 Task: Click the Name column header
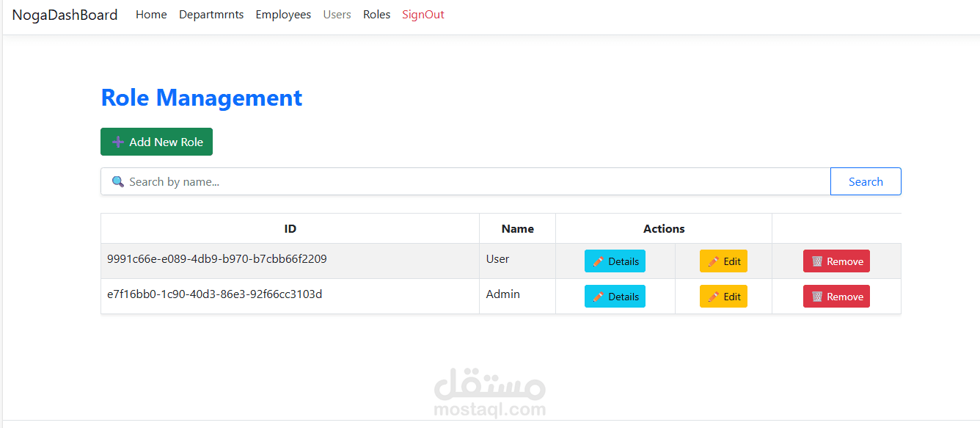coord(517,228)
